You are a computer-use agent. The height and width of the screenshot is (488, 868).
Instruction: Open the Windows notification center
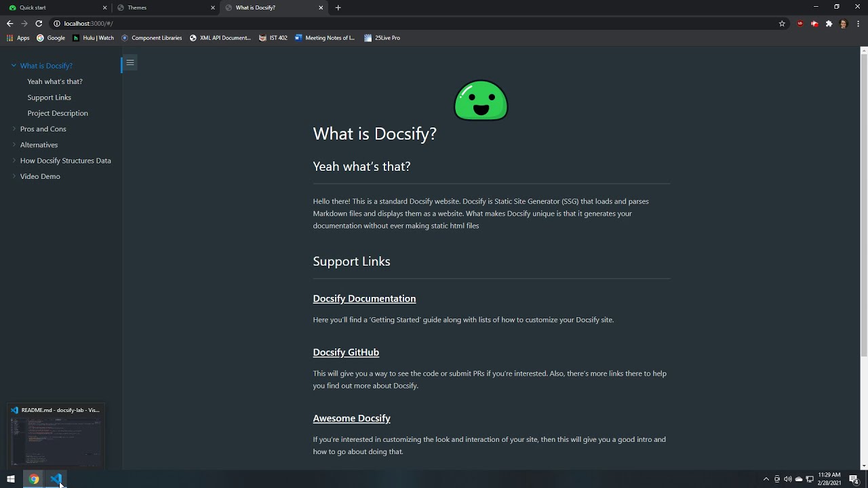coord(854,479)
